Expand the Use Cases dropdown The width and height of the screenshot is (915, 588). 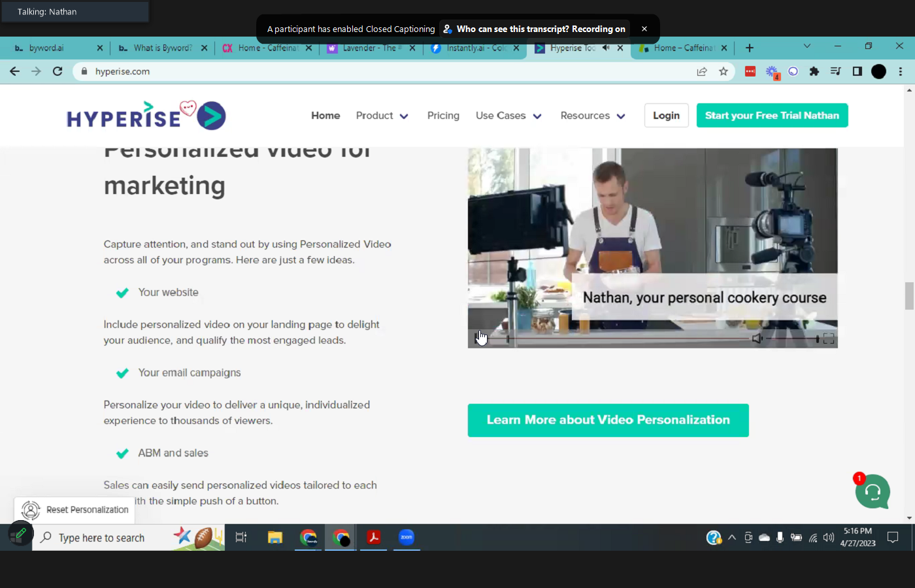pos(508,116)
